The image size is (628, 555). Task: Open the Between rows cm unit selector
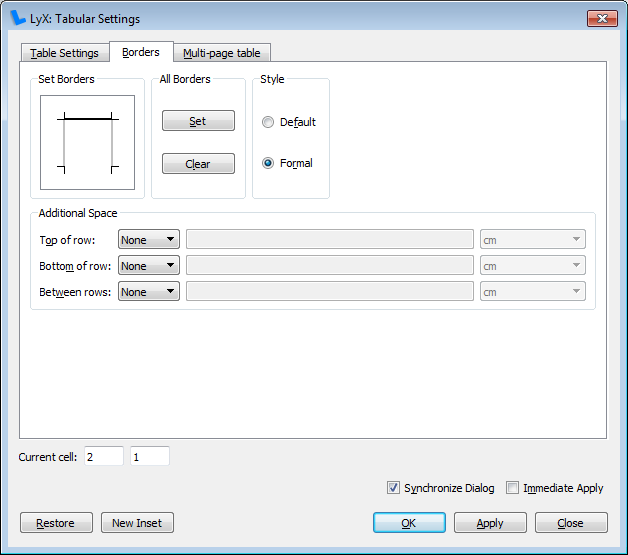click(x=533, y=292)
